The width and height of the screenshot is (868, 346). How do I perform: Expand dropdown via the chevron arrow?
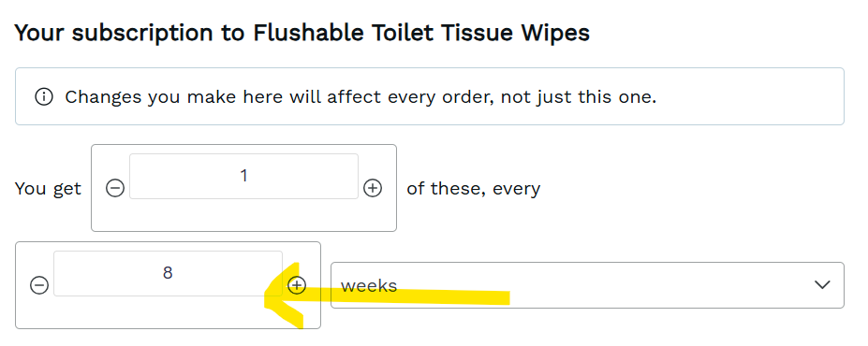(823, 285)
